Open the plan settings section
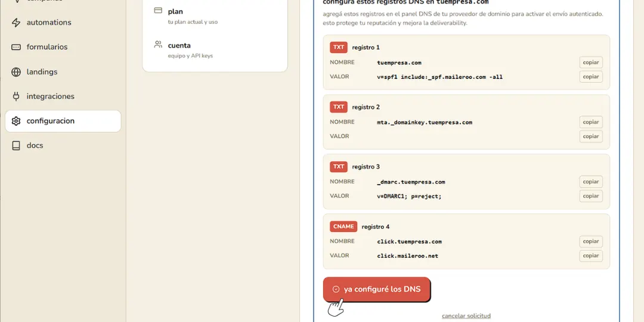Screen dimensions: 644x322 pos(215,16)
